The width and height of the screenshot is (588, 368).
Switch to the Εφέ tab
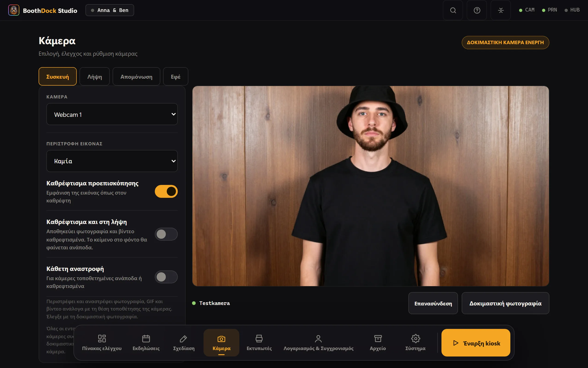click(x=176, y=76)
